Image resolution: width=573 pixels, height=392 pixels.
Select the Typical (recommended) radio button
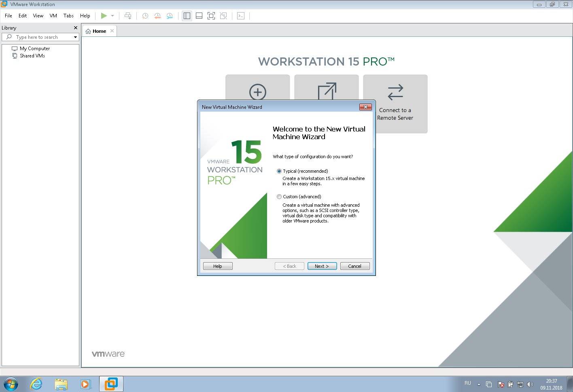[x=279, y=171]
